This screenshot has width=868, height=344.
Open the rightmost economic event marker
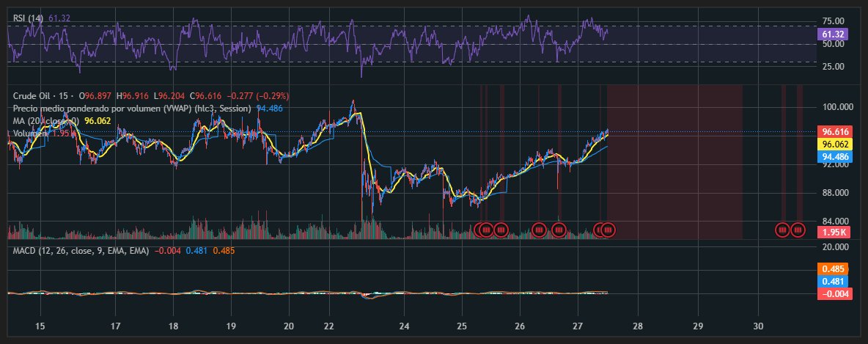click(x=798, y=230)
